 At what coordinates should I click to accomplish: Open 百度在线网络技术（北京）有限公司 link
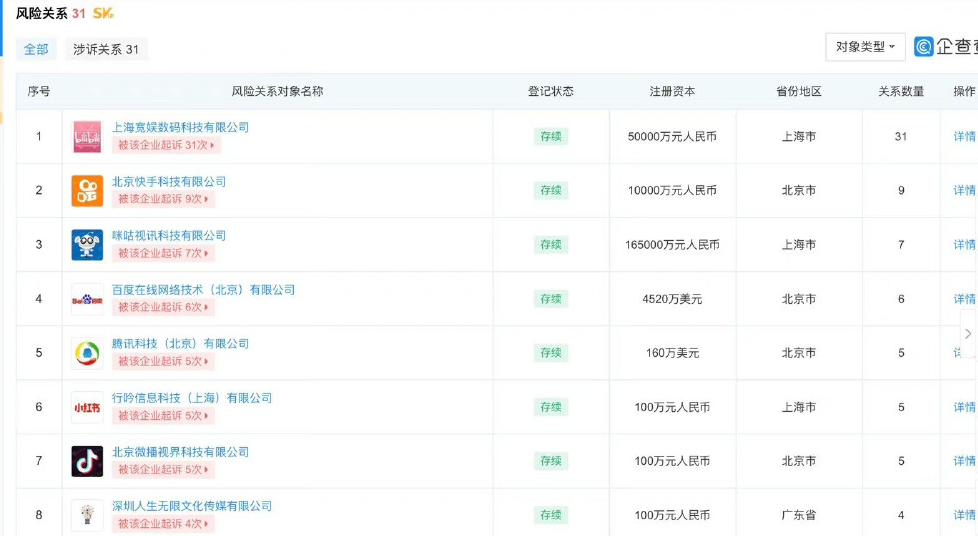point(203,289)
